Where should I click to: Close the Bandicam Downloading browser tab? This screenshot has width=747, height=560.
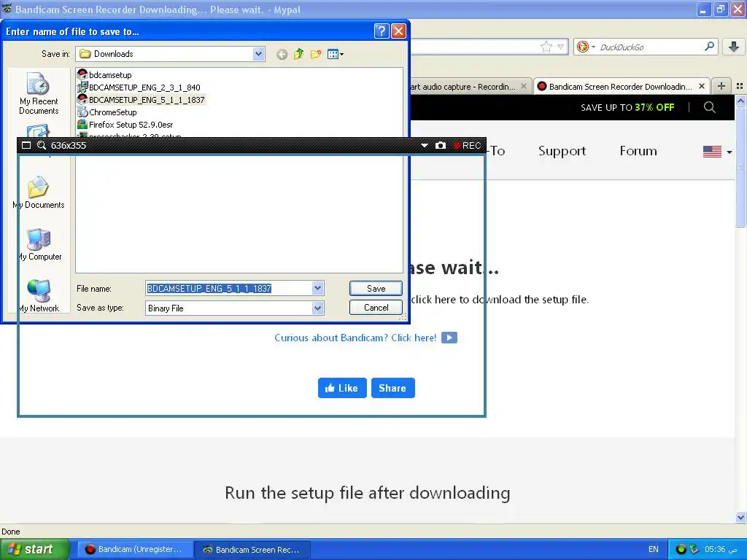(702, 86)
